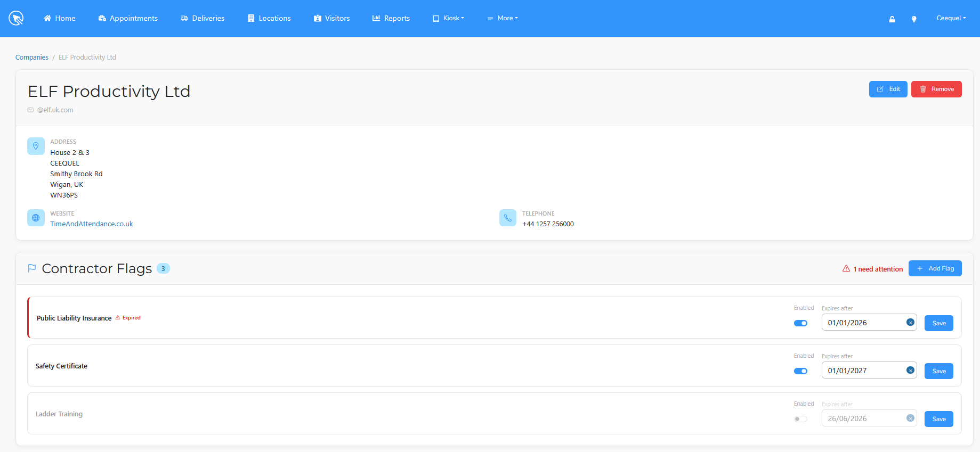The image size is (980, 452).
Task: Save the Safety Certificate flag
Action: click(939, 371)
